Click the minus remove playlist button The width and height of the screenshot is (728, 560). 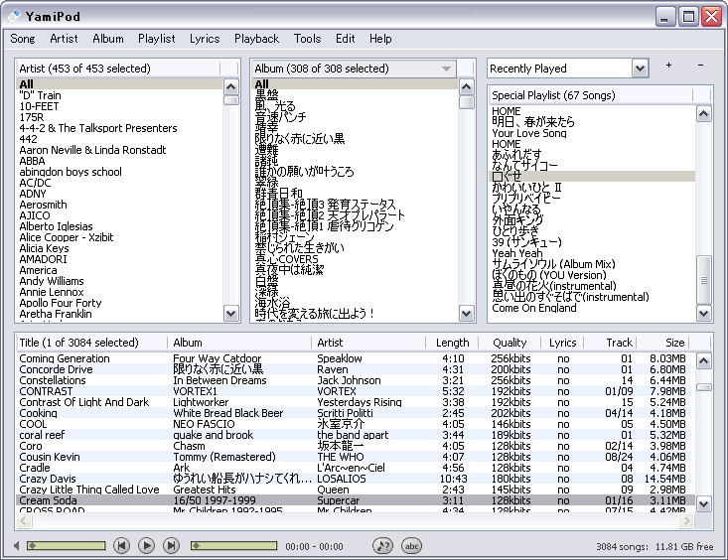point(700,66)
